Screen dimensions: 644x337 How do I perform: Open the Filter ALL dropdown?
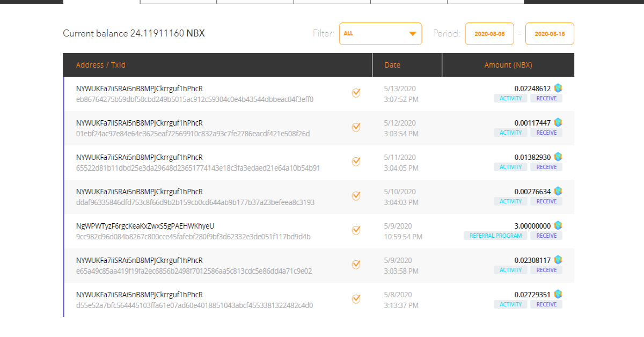point(380,33)
